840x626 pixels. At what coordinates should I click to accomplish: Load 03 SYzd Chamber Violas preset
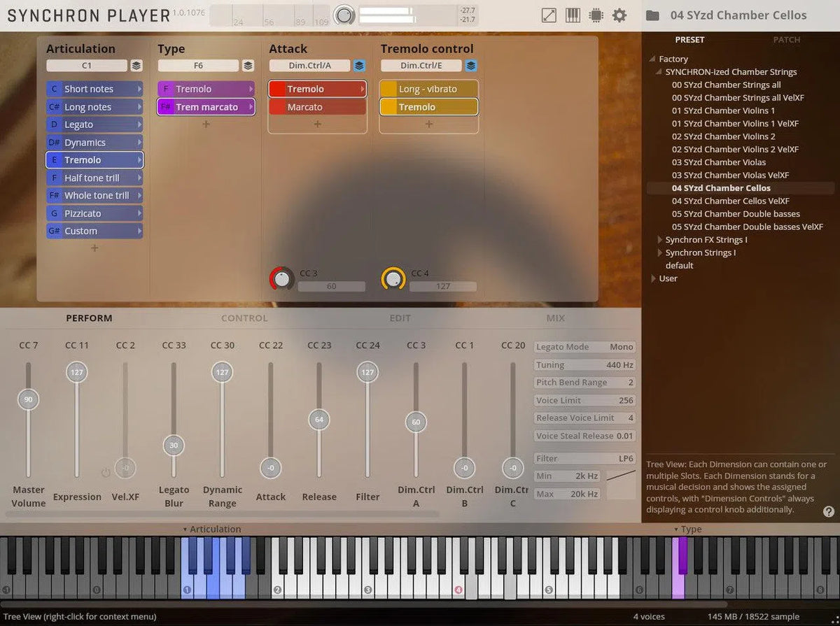(x=719, y=162)
